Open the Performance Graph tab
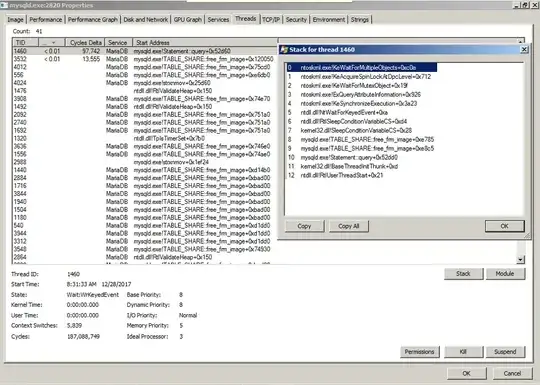Viewport: 540px width, 385px height. click(93, 20)
